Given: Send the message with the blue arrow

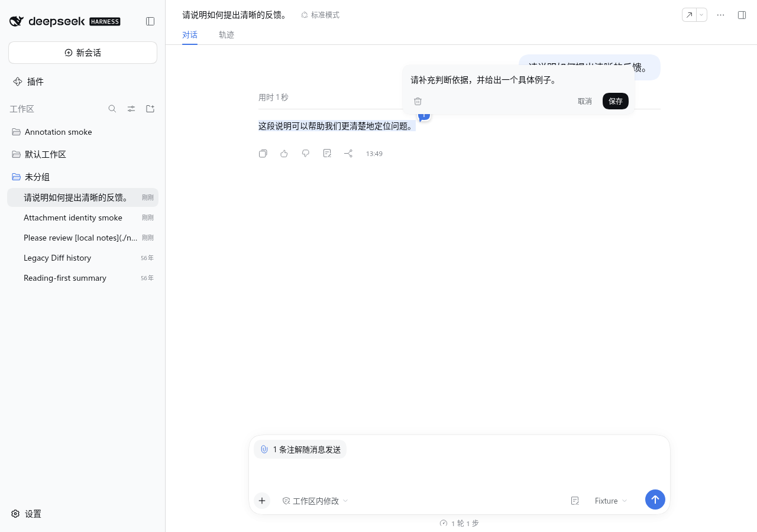Looking at the screenshot, I should [655, 499].
